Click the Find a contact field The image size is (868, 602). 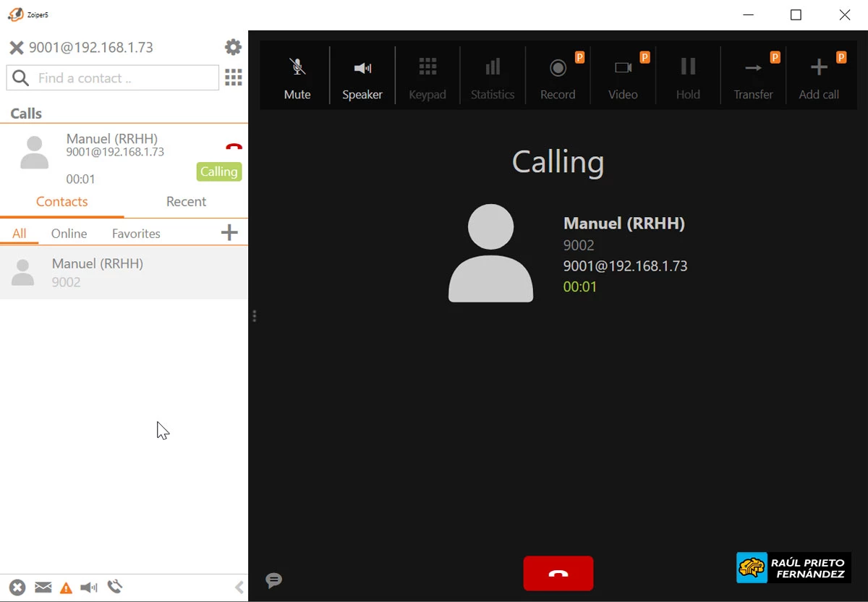click(123, 78)
